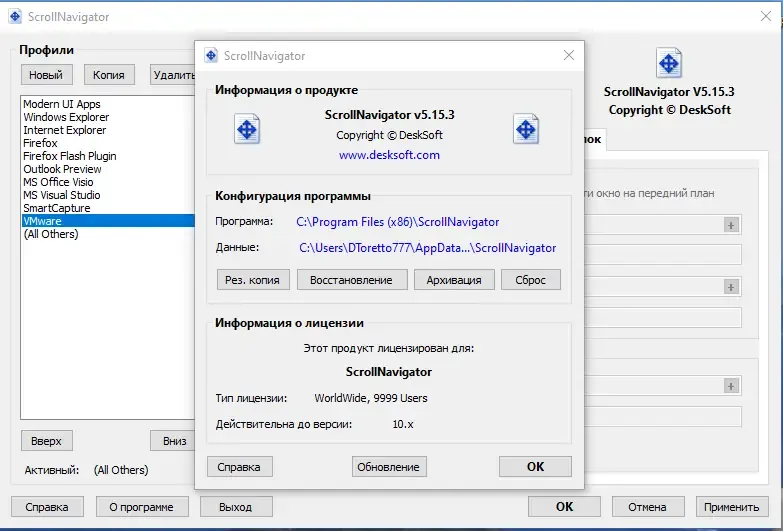Click OK in the main window
783x531 pixels.
564,507
